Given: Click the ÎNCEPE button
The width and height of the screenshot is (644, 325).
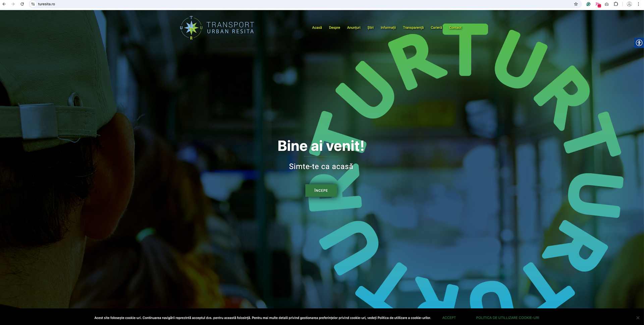Looking at the screenshot, I should (321, 190).
